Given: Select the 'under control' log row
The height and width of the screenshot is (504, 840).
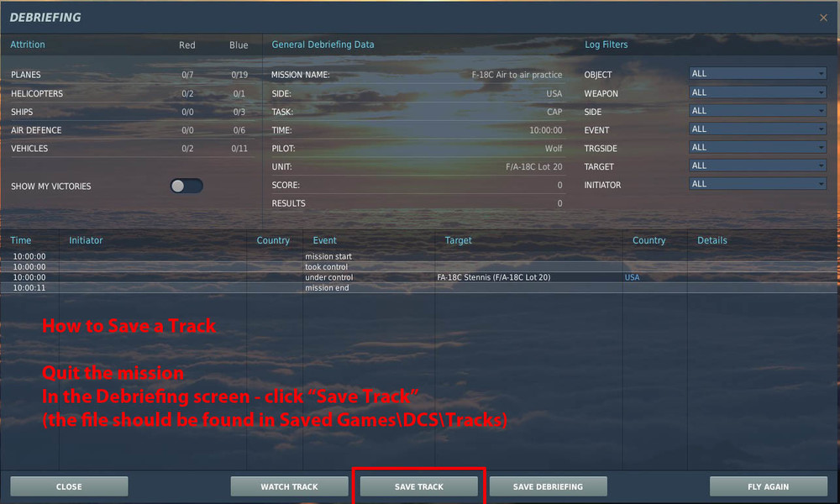Looking at the screenshot, I should (x=419, y=277).
